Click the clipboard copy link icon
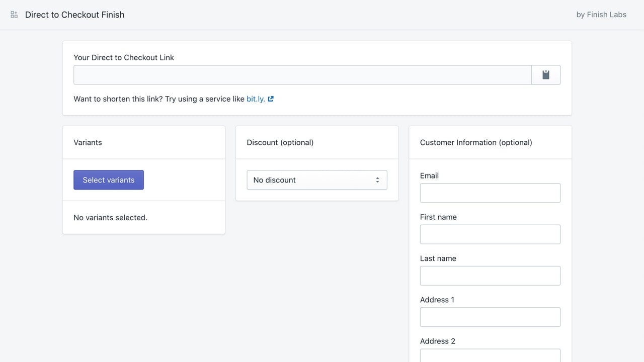 pyautogui.click(x=546, y=75)
